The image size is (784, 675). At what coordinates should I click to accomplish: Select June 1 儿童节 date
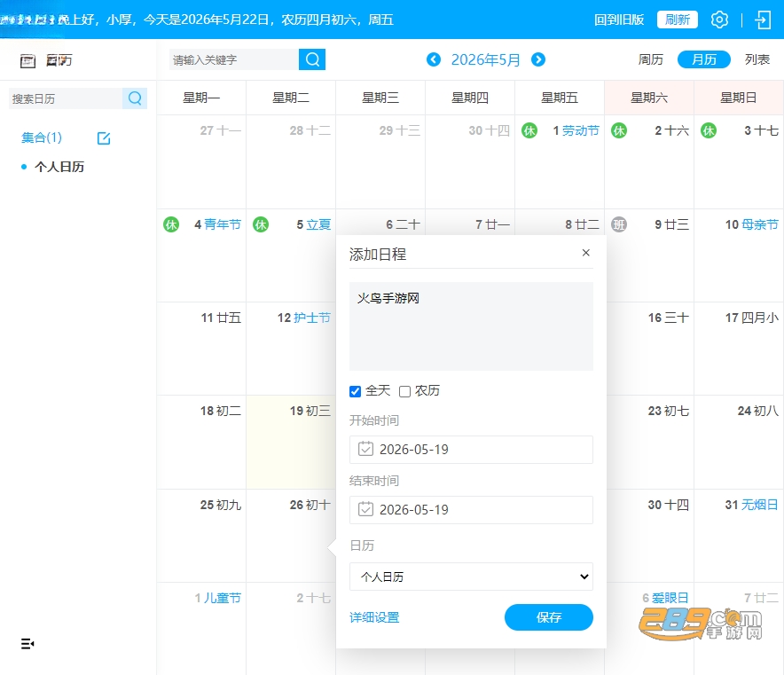click(217, 598)
